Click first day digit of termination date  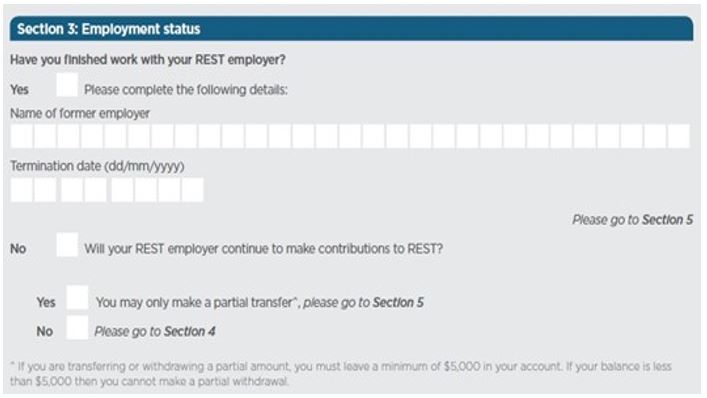click(x=22, y=190)
